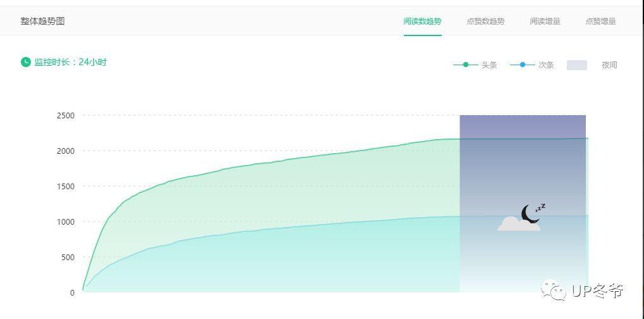
Task: Select the 阅读数趋势 tab
Action: pyautogui.click(x=422, y=21)
